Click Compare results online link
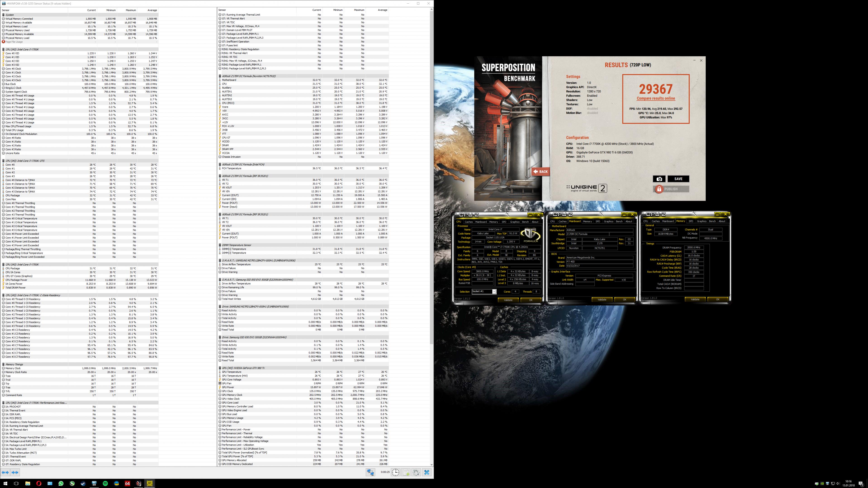Screen dimensions: 868x488 (x=655, y=98)
